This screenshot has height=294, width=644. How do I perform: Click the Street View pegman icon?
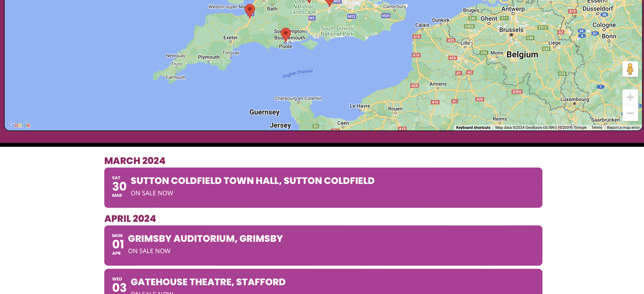[630, 69]
